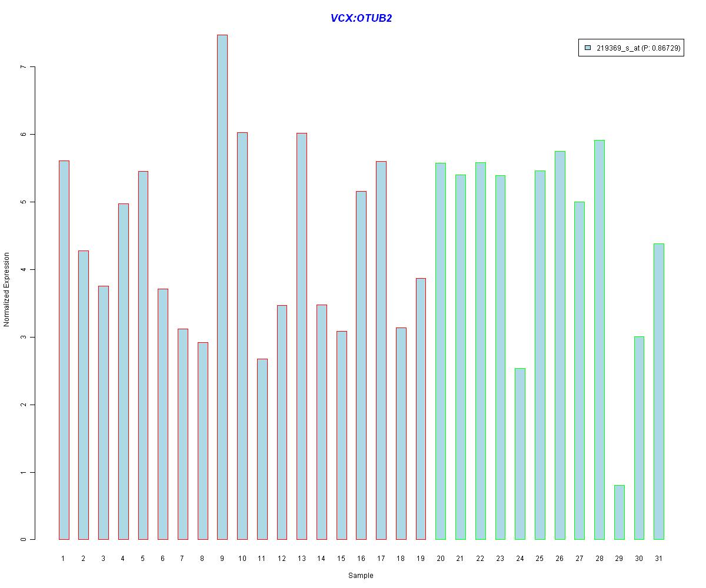Pick the bar for sample 14
The image size is (706, 588).
pos(322,422)
